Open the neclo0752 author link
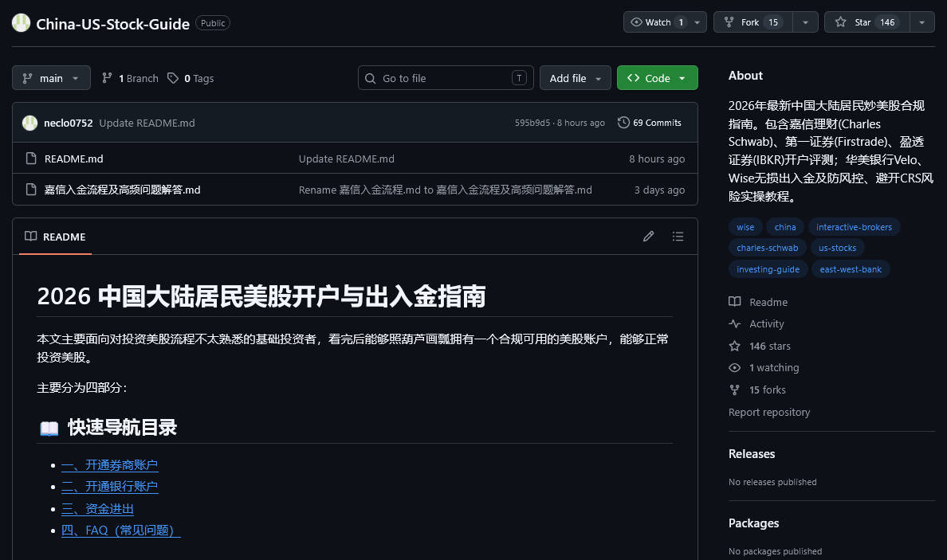This screenshot has width=947, height=560. (x=69, y=123)
